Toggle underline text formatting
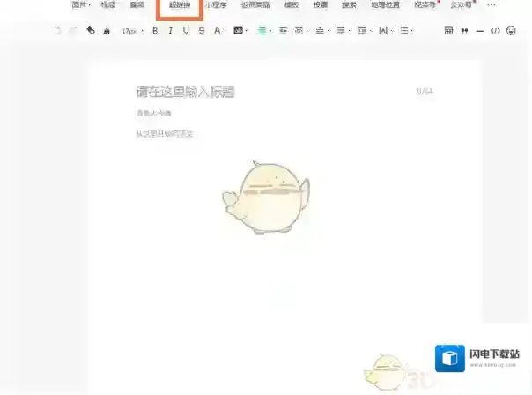 click(x=186, y=31)
